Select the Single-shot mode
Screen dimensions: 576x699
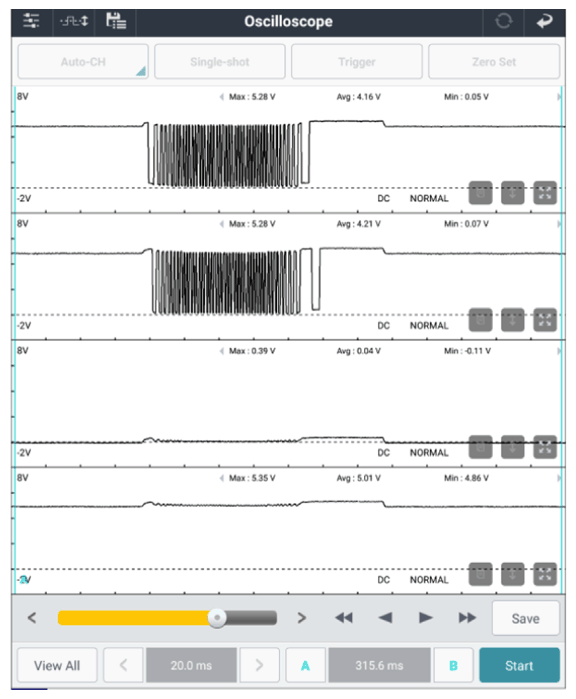[220, 62]
